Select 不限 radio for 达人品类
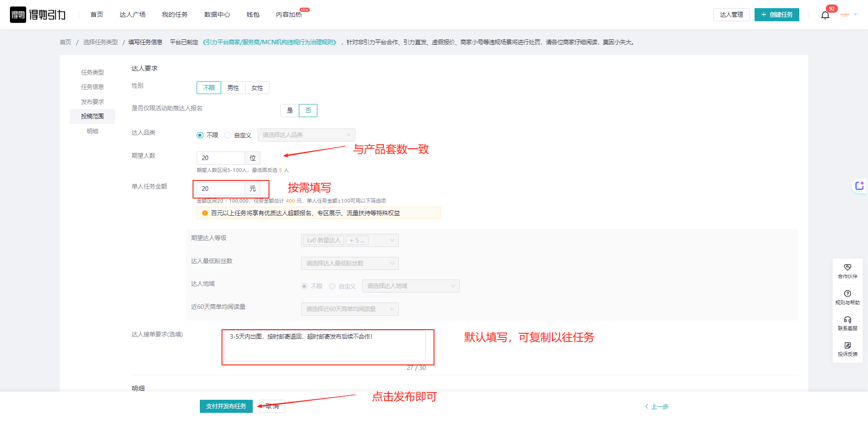 point(200,135)
